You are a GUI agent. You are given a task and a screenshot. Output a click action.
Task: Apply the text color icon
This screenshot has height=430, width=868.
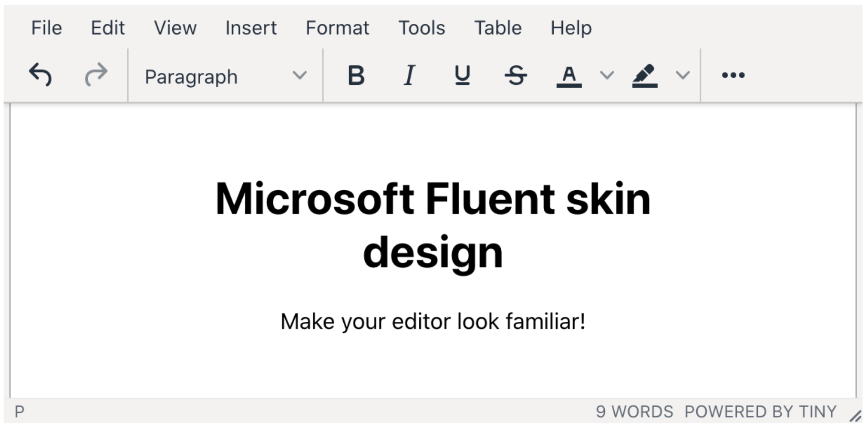(569, 75)
